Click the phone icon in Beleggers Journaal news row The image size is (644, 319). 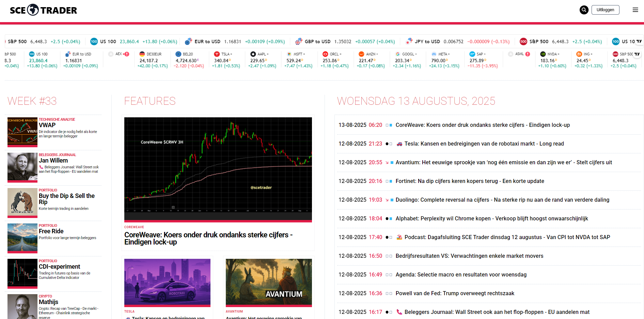(399, 312)
